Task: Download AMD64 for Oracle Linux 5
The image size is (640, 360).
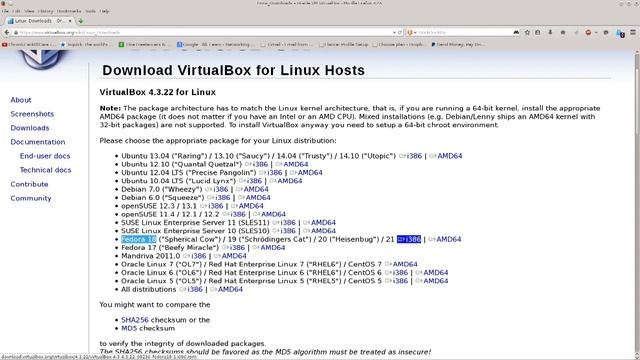Action: pyautogui.click(x=431, y=281)
